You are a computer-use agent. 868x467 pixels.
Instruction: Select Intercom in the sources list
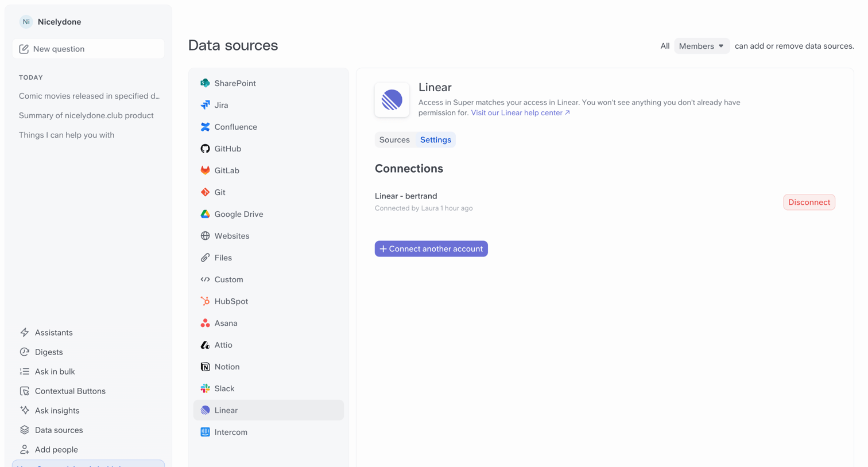pyautogui.click(x=269, y=432)
